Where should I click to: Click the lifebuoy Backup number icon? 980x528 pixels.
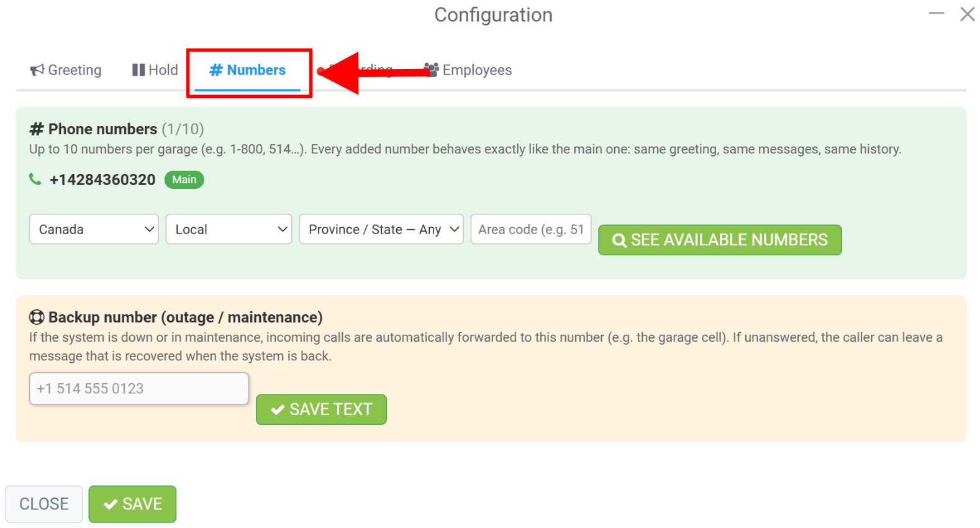[37, 317]
